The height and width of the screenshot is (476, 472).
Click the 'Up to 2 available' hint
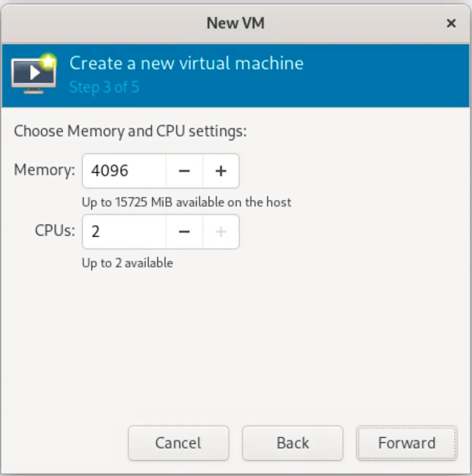point(127,263)
